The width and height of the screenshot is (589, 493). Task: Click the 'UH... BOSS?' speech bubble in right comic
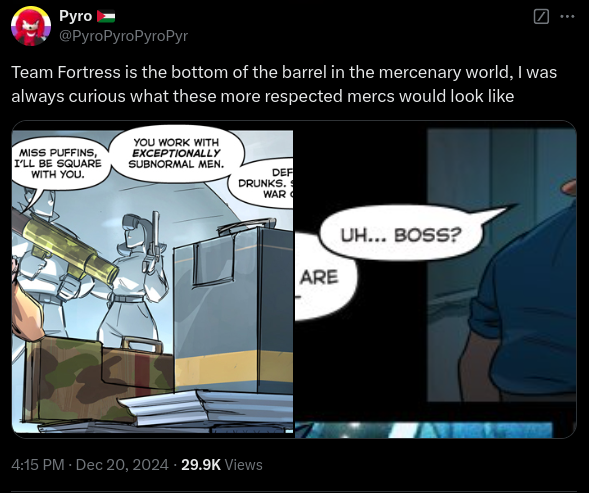point(401,236)
